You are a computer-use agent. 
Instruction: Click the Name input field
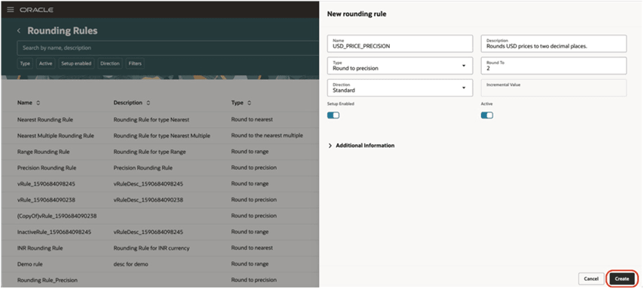(400, 44)
